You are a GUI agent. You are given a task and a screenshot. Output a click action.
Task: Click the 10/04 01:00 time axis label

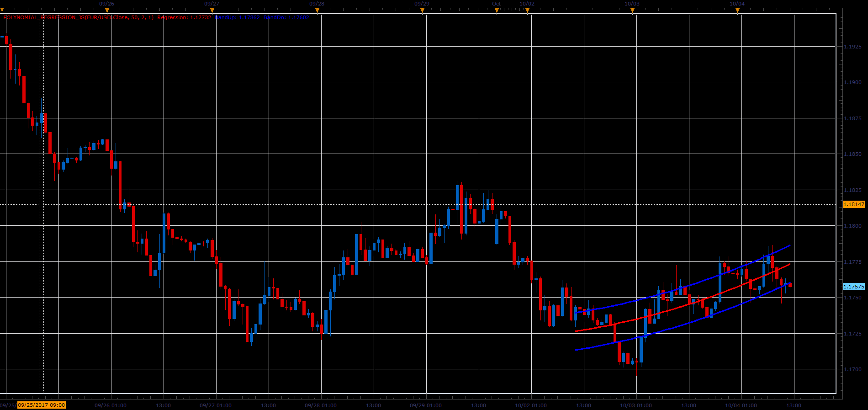coord(741,405)
